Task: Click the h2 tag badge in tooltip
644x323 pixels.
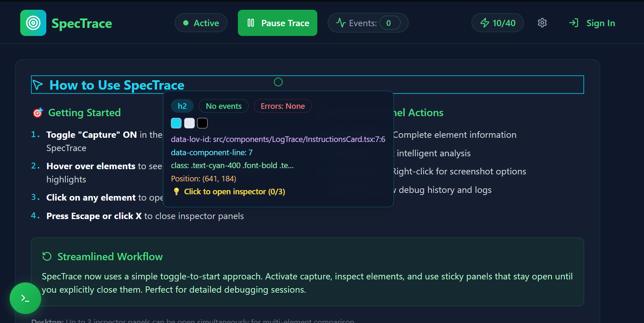Action: [x=182, y=106]
